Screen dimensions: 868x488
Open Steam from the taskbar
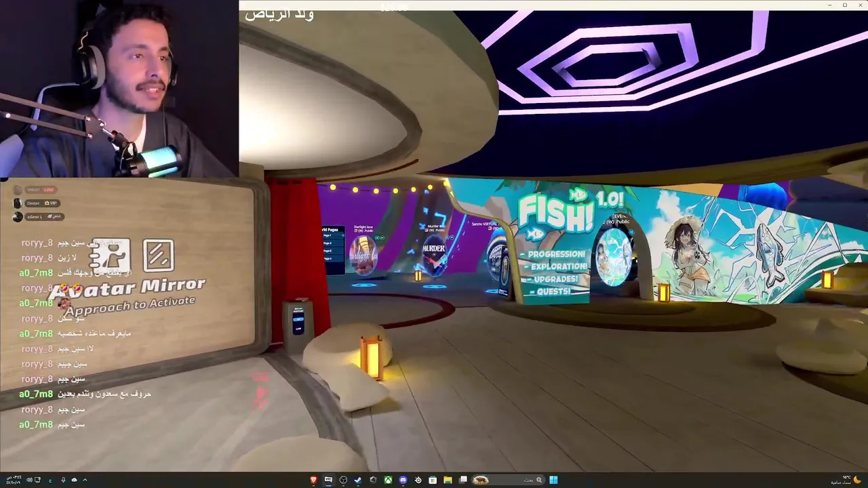click(358, 480)
